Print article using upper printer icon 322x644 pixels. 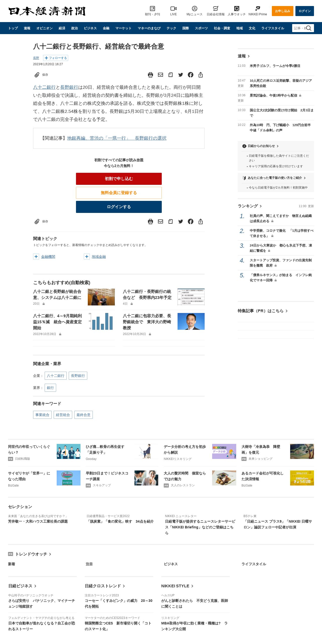click(150, 75)
